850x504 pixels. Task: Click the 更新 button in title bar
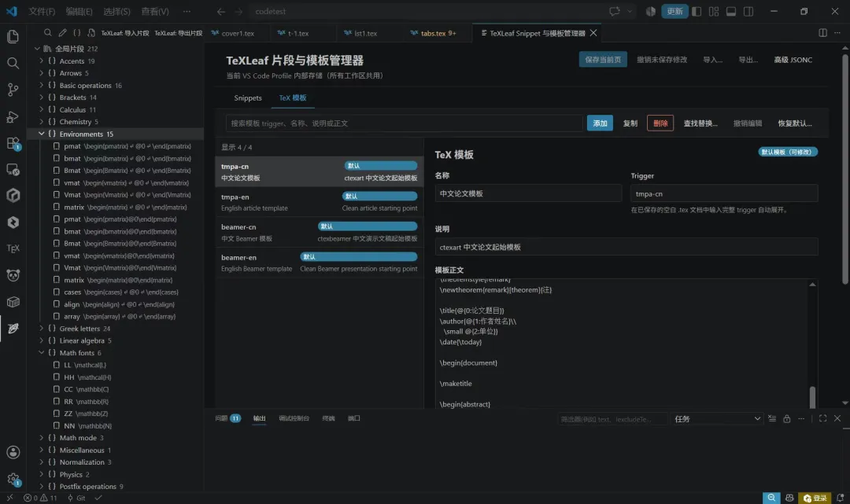(674, 11)
